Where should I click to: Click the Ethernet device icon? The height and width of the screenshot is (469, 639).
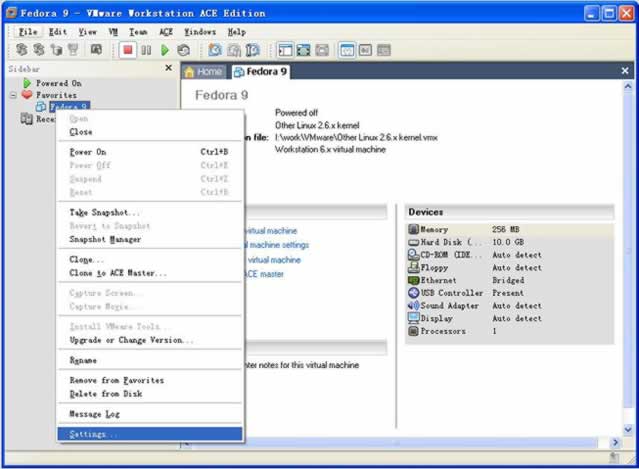pos(413,280)
